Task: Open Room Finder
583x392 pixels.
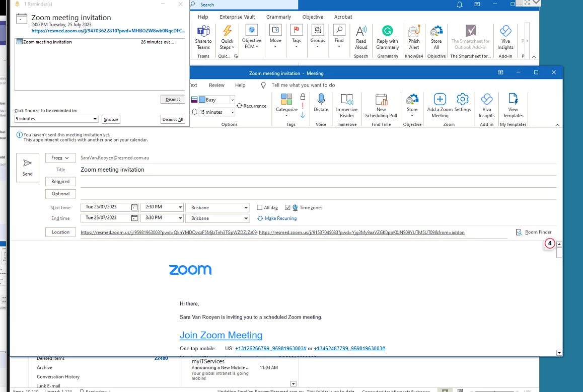Action: 534,232
